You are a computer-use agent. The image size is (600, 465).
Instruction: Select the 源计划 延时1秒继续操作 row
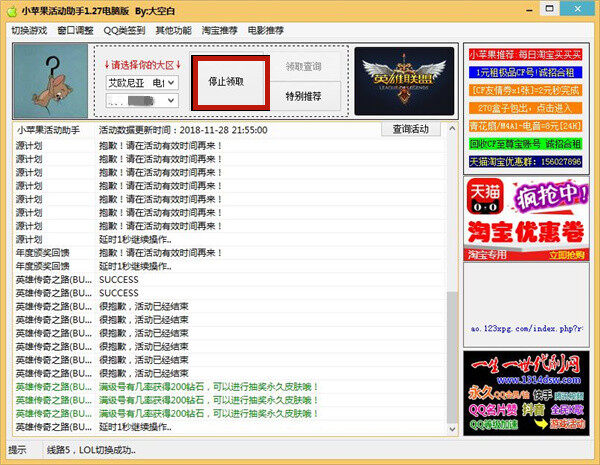pos(230,240)
